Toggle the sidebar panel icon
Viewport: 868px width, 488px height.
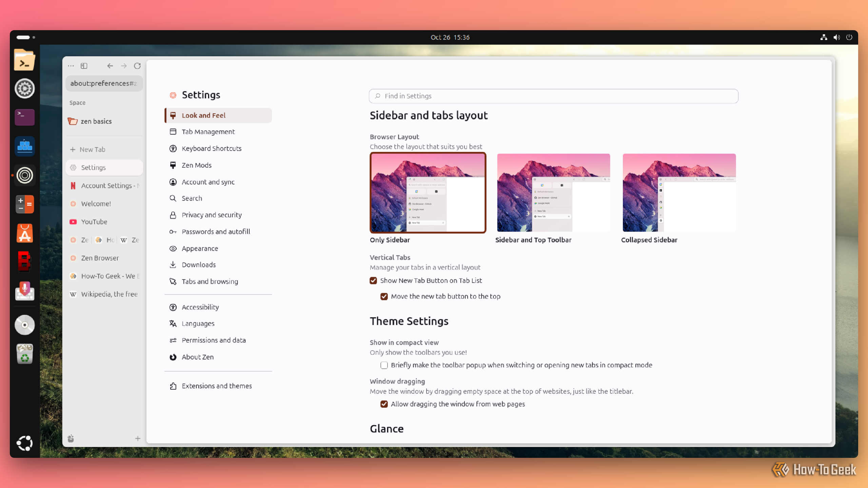(84, 66)
